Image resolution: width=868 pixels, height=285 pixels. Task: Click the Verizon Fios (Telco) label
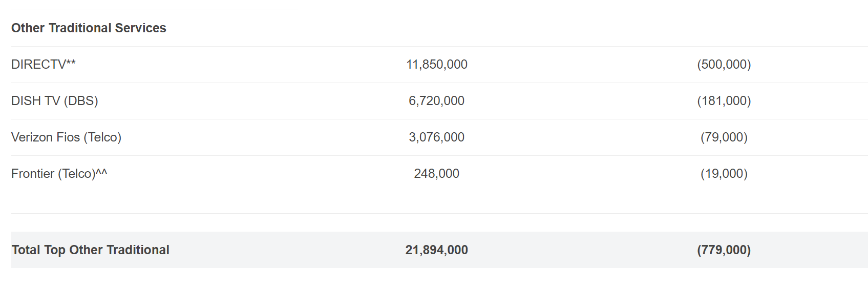[67, 137]
